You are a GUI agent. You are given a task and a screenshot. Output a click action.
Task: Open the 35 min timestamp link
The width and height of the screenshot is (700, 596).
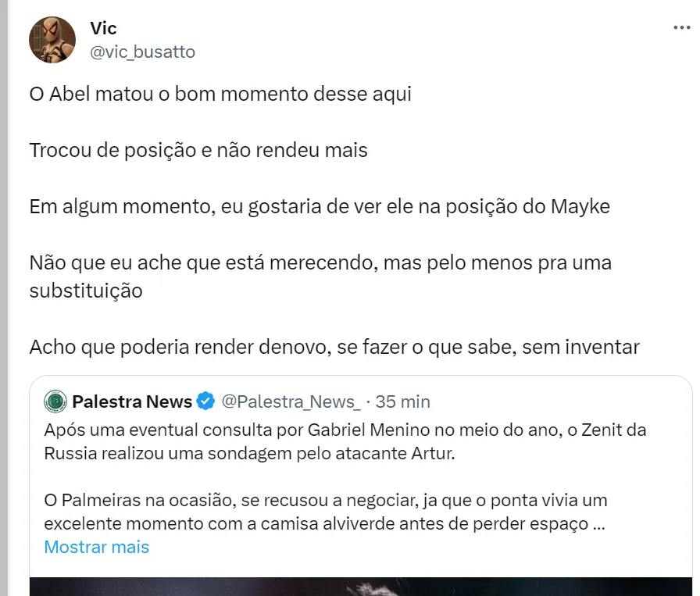402,401
